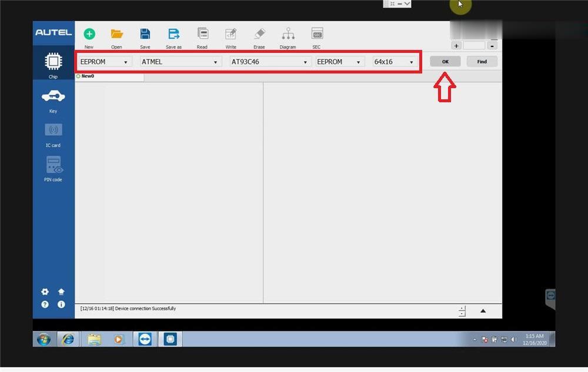The height and width of the screenshot is (372, 588).
Task: Click the Save toolbar icon
Action: [145, 34]
